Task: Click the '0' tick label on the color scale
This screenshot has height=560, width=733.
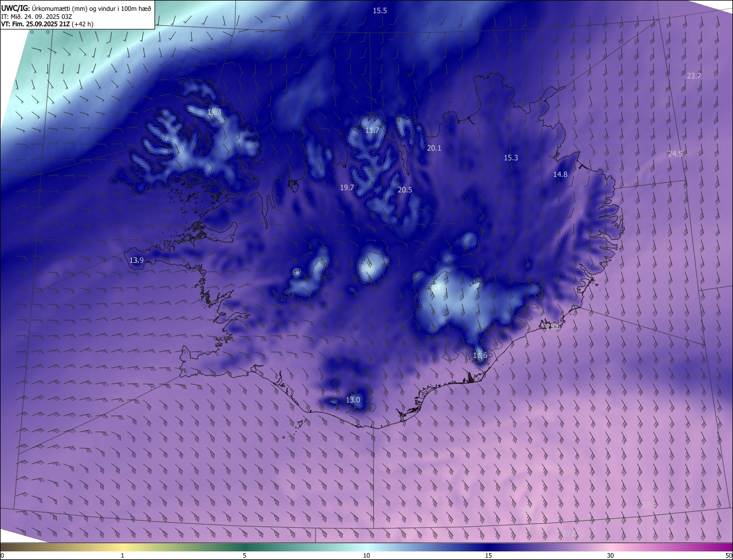Action: [x=2, y=555]
